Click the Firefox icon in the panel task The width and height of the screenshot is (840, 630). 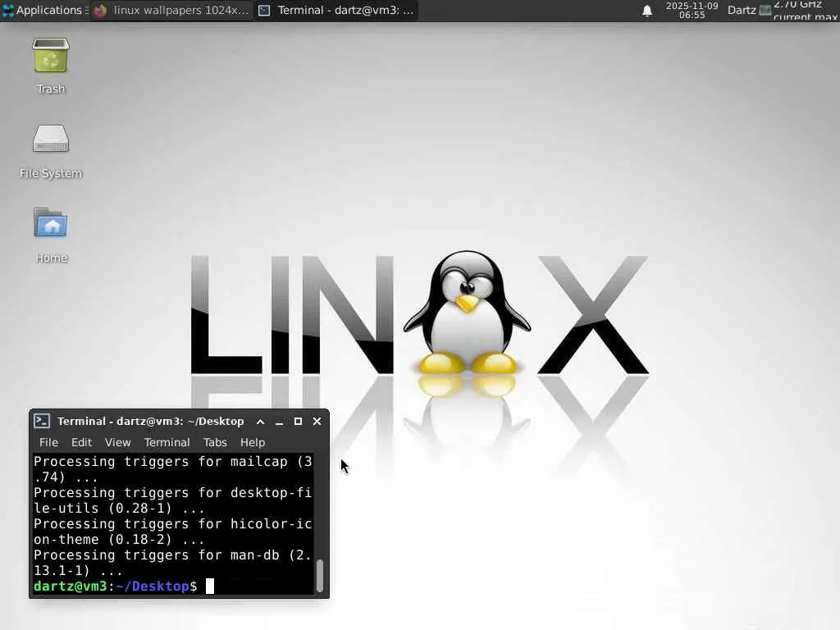point(100,10)
